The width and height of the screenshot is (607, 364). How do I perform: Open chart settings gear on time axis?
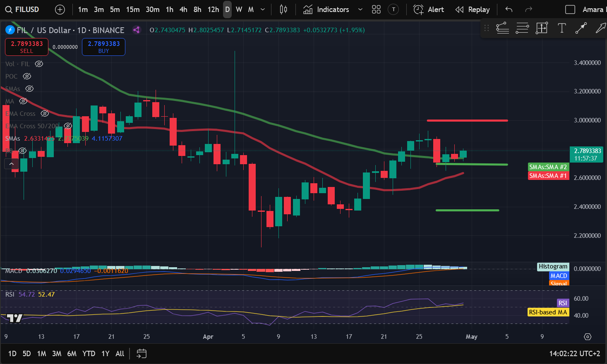[588, 337]
